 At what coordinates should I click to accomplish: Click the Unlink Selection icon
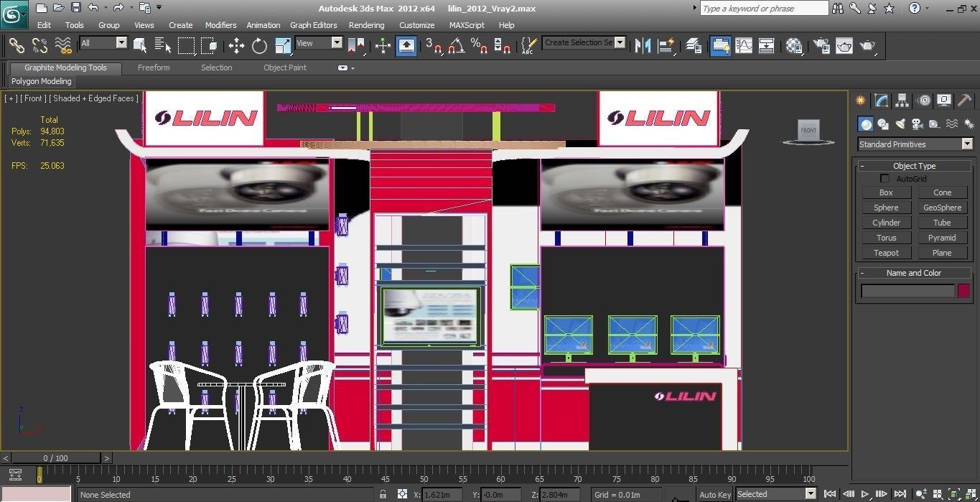click(39, 45)
